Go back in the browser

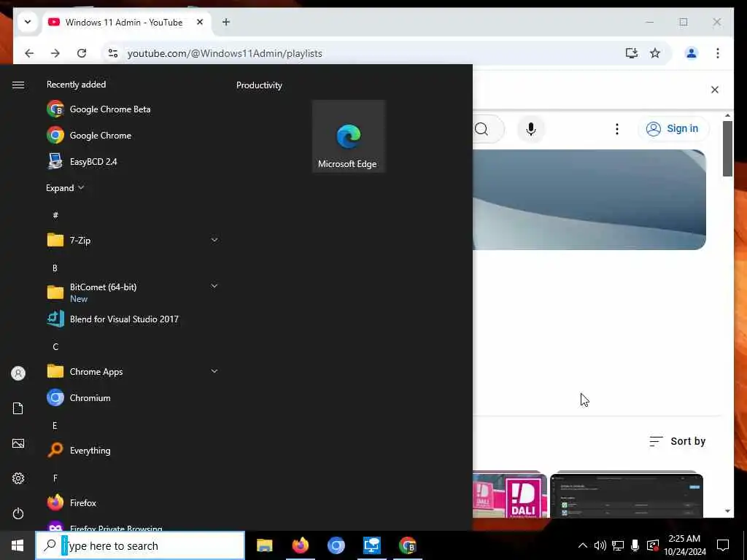pos(29,53)
